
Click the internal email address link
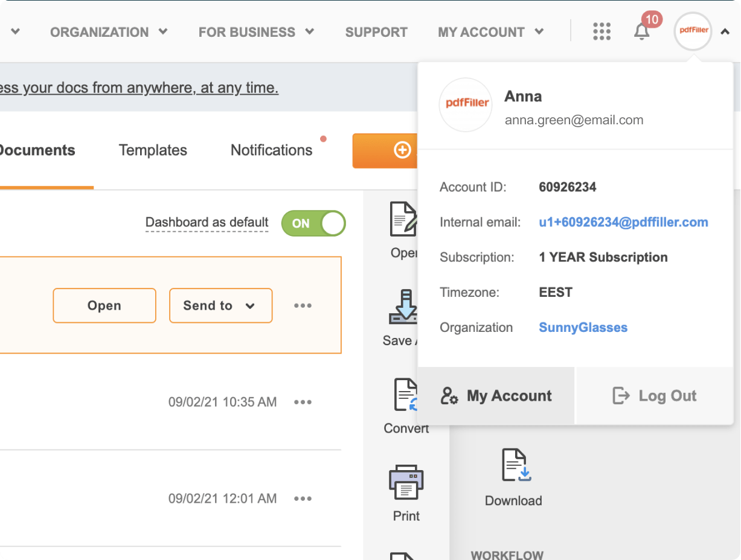pos(623,222)
